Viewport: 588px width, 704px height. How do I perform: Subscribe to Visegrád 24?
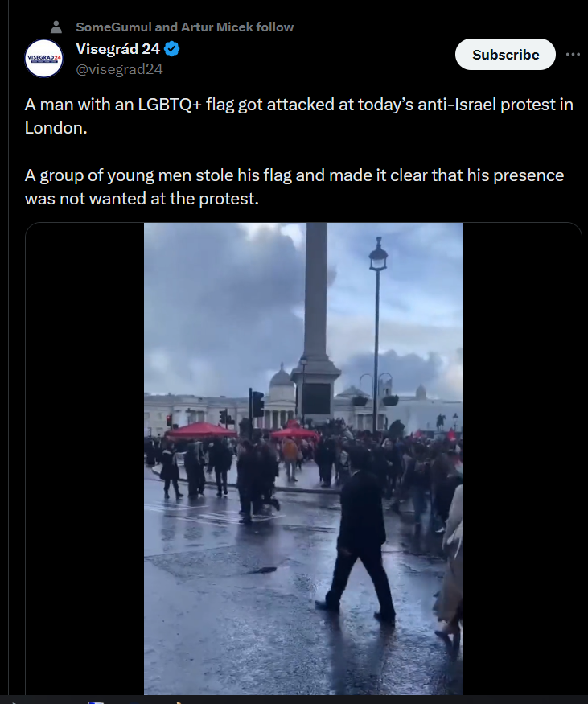point(505,55)
